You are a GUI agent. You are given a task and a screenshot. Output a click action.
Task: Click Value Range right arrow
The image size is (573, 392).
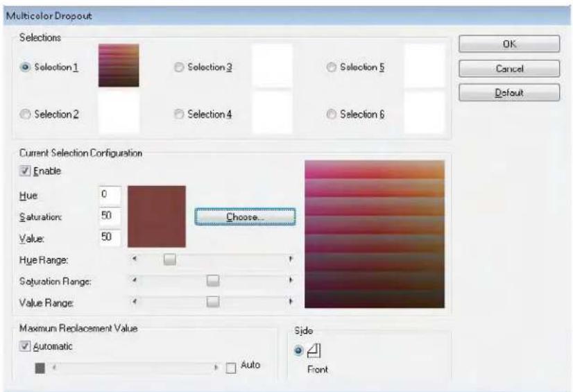(x=291, y=302)
